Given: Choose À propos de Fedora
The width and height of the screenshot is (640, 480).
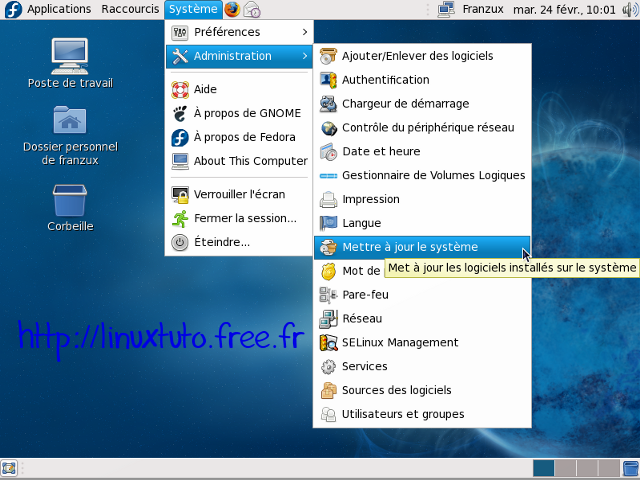Looking at the screenshot, I should 239,137.
